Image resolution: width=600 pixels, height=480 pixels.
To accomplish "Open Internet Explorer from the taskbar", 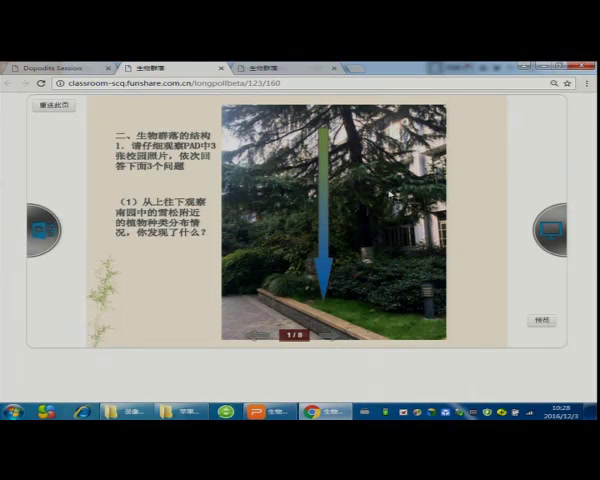I will click(82, 411).
